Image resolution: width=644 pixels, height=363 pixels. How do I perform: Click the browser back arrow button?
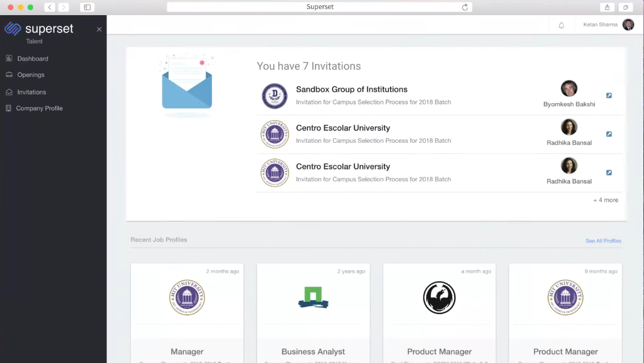(x=49, y=7)
